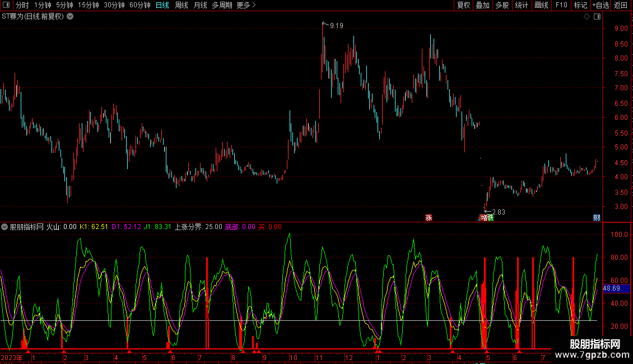Click the 买: 0.00 label

click(270, 227)
